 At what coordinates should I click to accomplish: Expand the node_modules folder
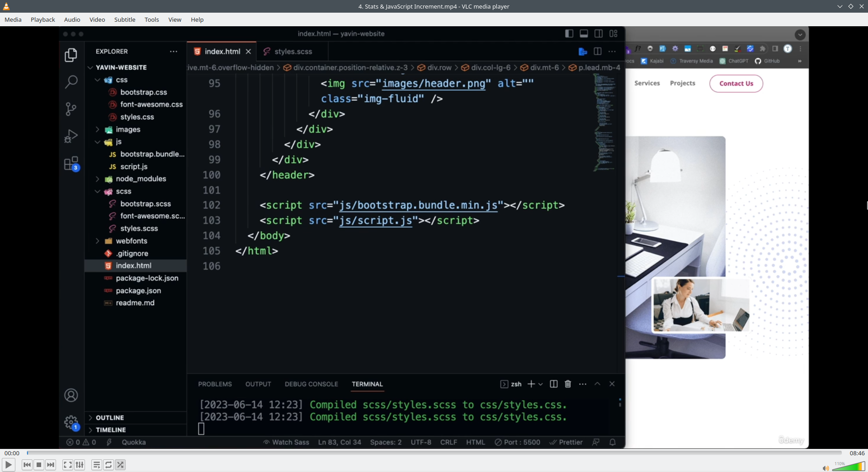pos(98,179)
